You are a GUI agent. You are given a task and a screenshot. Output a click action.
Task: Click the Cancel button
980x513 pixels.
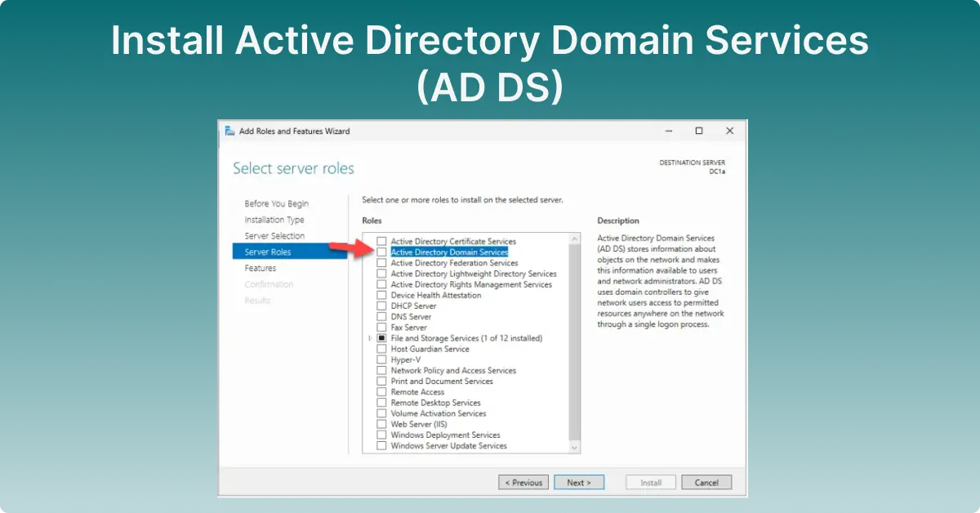(706, 483)
